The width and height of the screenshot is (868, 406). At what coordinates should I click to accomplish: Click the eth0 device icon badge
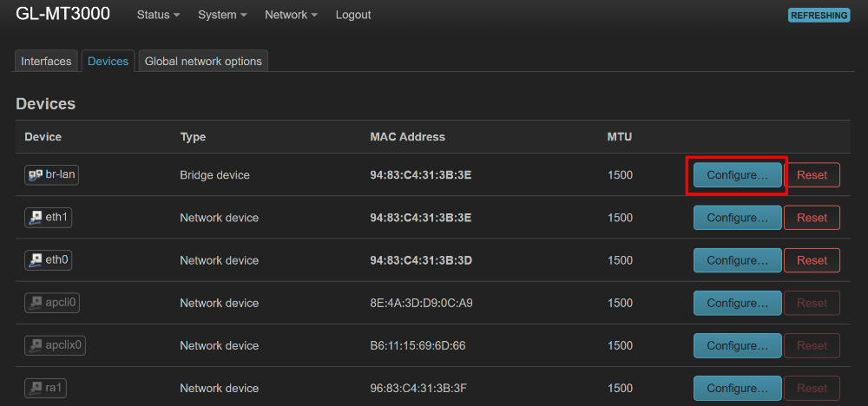[x=48, y=259]
